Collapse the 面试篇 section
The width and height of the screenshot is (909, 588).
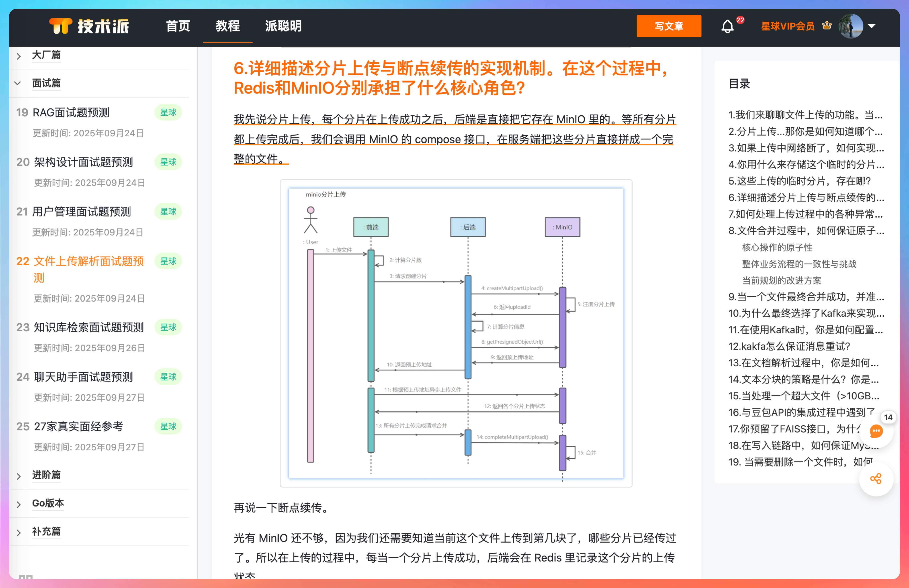[x=18, y=83]
